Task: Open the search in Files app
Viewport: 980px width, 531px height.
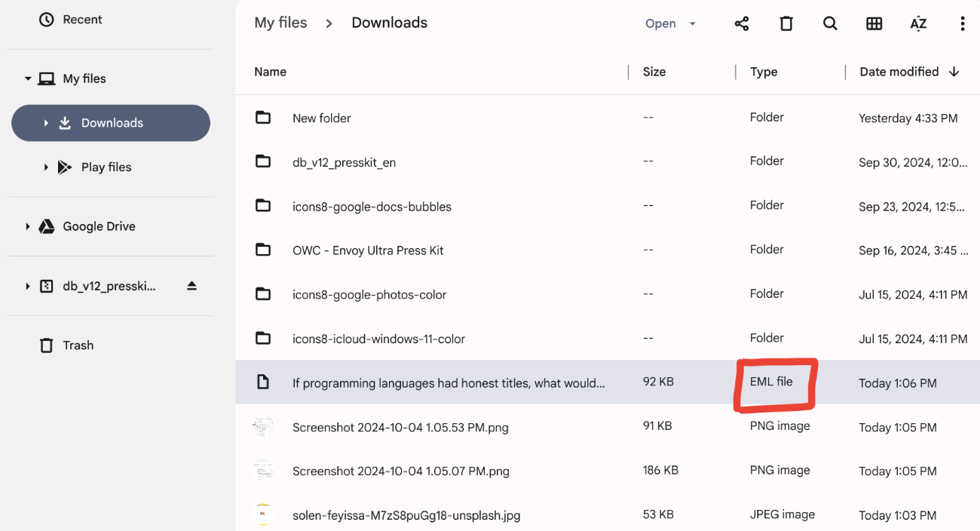Action: pos(830,23)
